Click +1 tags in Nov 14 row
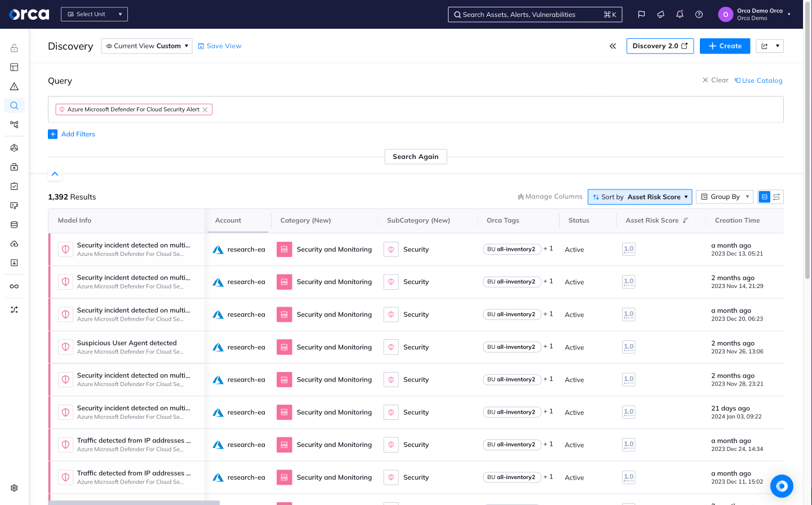 (548, 281)
